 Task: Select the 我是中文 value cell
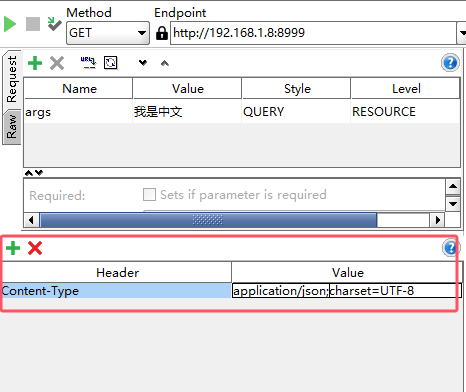[187, 112]
